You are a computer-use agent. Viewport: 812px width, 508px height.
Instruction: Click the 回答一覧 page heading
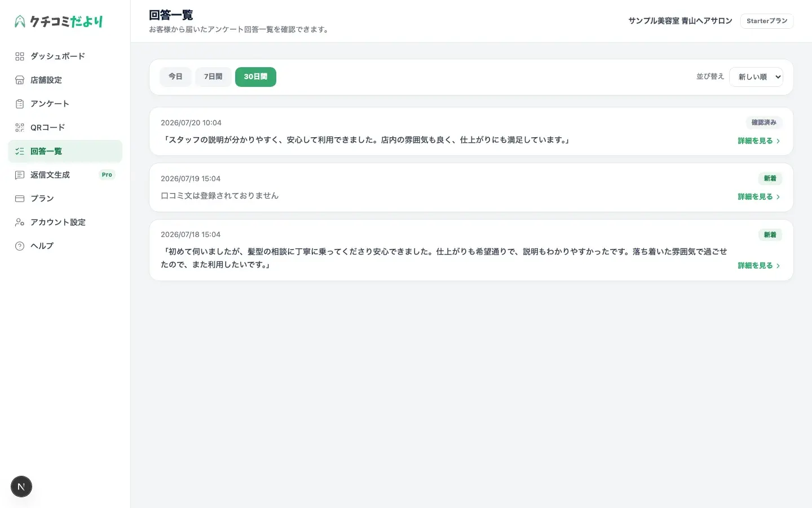pos(171,15)
